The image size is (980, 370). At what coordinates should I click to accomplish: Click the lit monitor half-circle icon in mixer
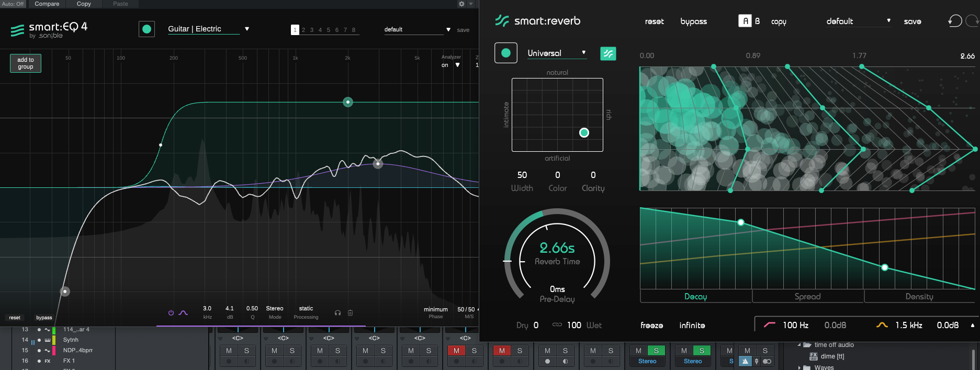pyautogui.click(x=565, y=361)
